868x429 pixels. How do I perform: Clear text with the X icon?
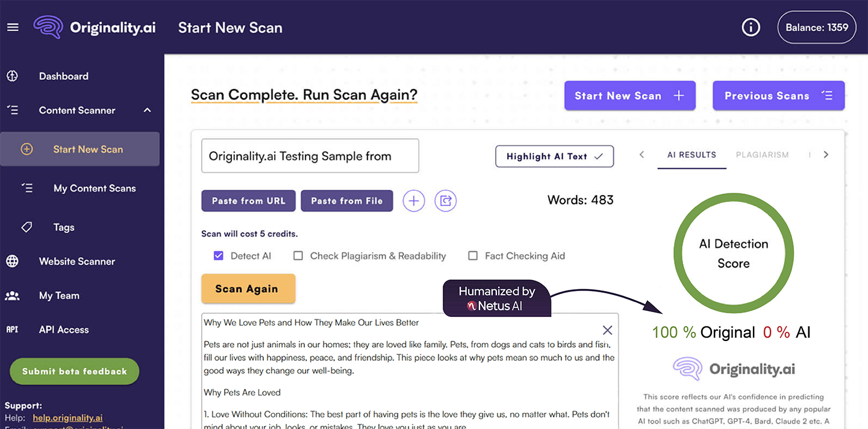tap(607, 330)
